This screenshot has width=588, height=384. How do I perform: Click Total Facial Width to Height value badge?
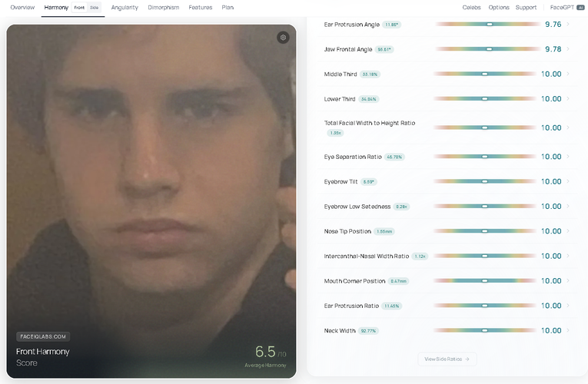(x=335, y=133)
